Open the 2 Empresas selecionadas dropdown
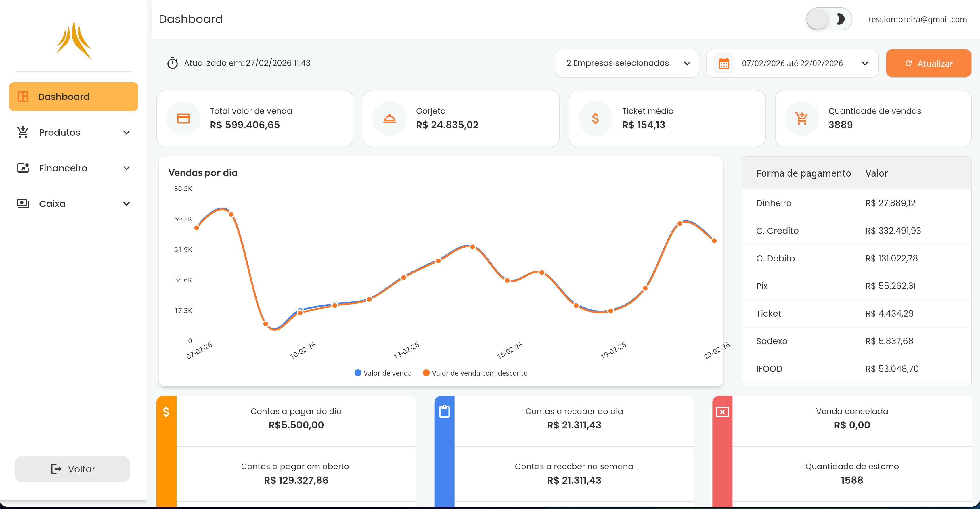The image size is (980, 509). pos(627,63)
